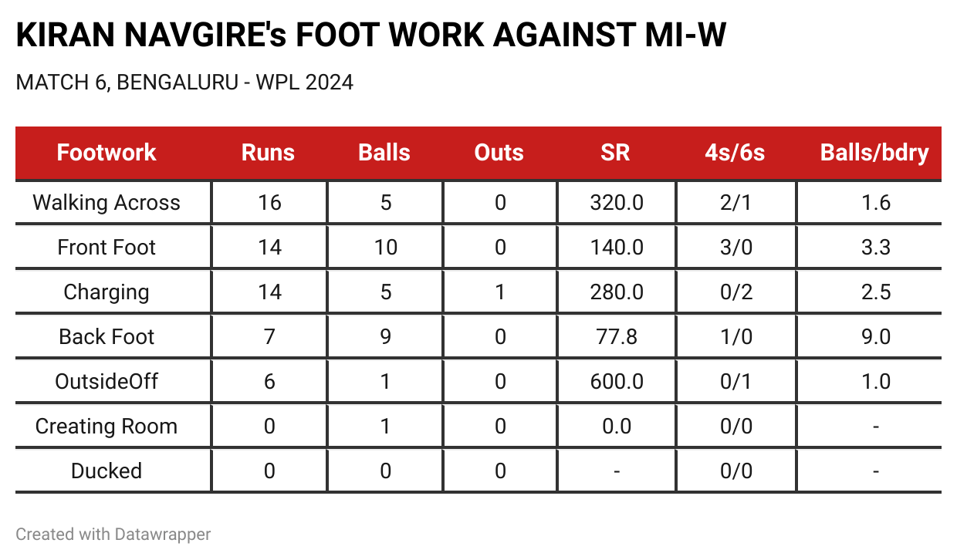
Task: Click the Balls/bdry column header
Action: [x=874, y=153]
